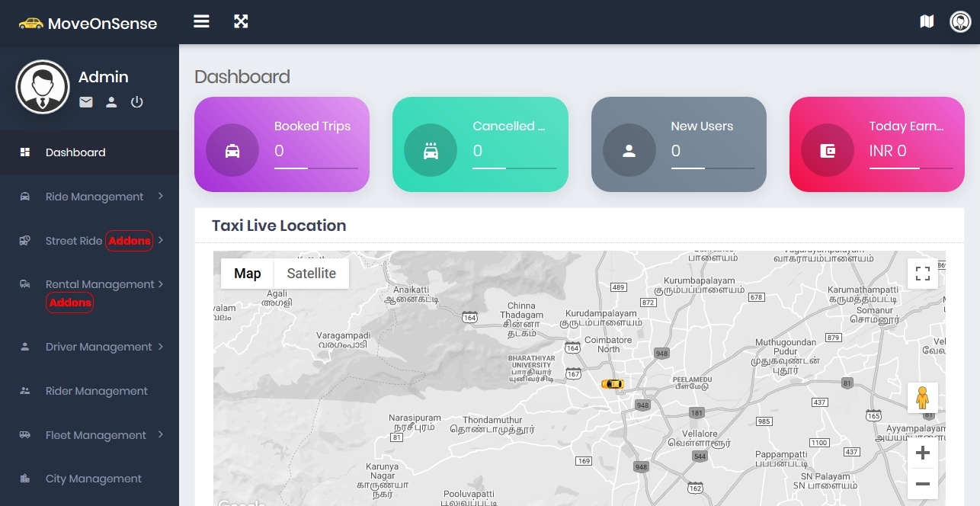Click the Today Earnings progress bar
Viewport: 980px width, 506px height.
pyautogui.click(x=911, y=168)
